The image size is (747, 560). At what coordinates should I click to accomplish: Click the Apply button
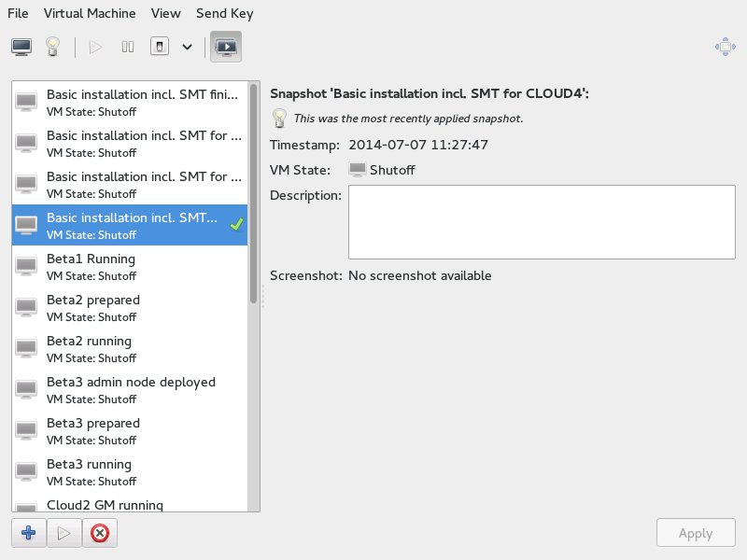[x=695, y=534]
